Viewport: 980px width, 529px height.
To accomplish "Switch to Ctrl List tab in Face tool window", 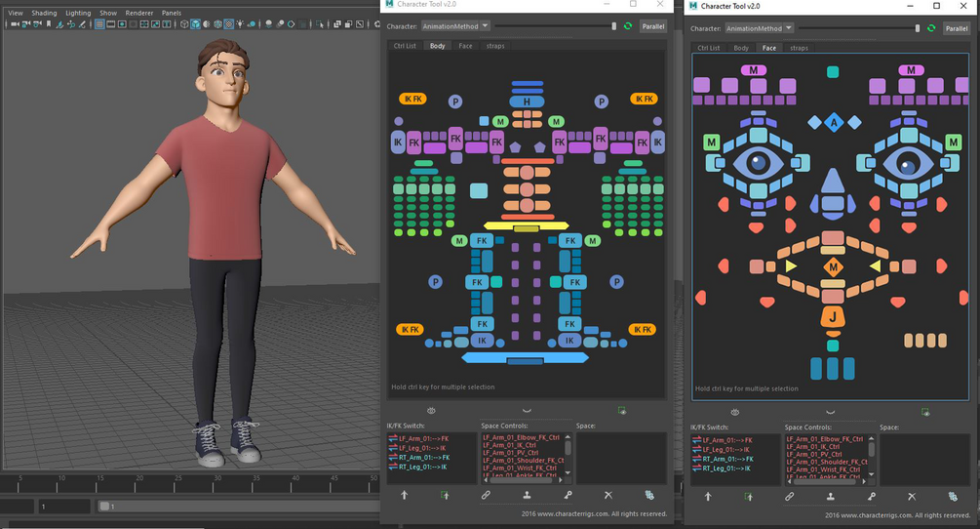I will pos(708,48).
